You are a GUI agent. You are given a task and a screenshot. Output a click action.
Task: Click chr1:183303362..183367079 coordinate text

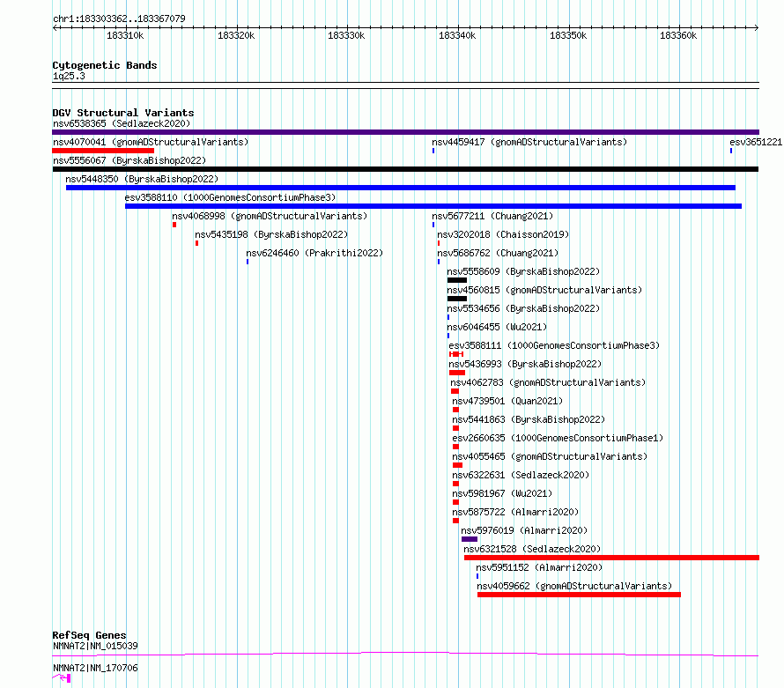[x=119, y=18]
